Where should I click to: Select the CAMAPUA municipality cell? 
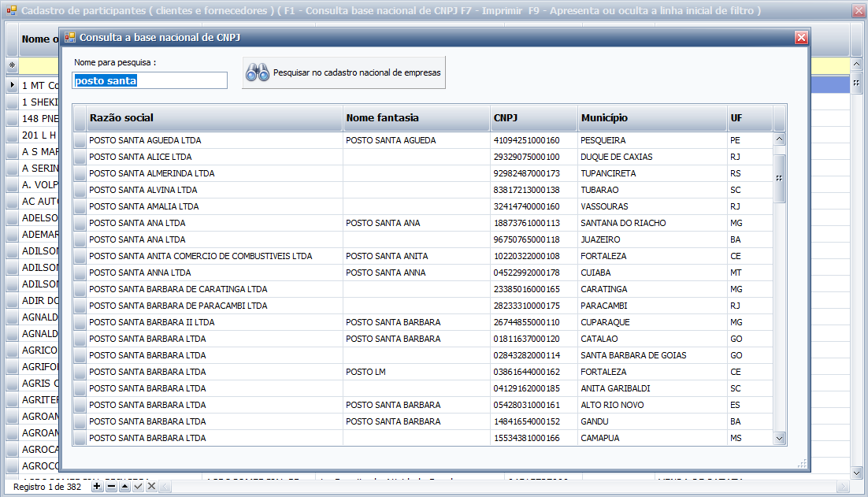652,439
